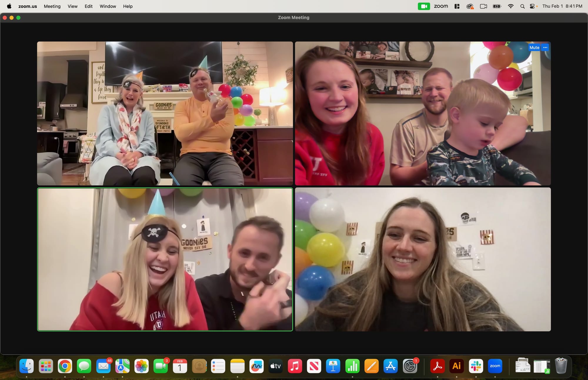Open the Zoom dock icon
Image resolution: width=588 pixels, height=380 pixels.
tap(495, 366)
